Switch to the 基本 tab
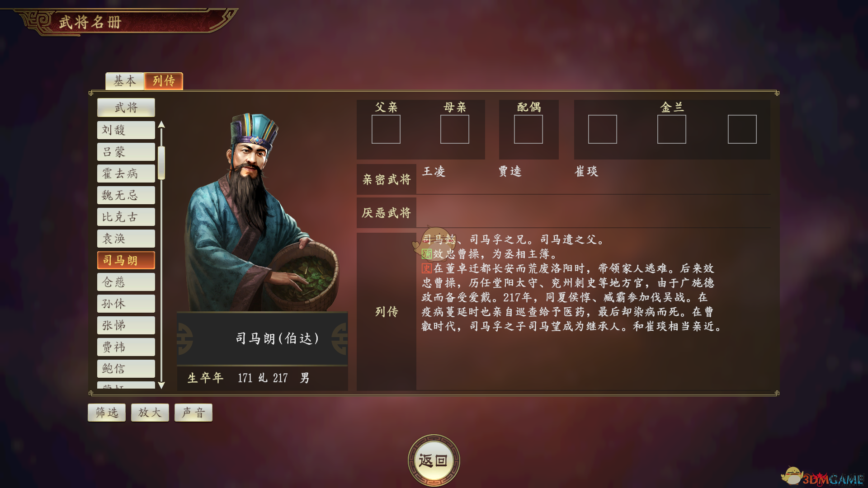This screenshot has height=488, width=868. point(125,81)
